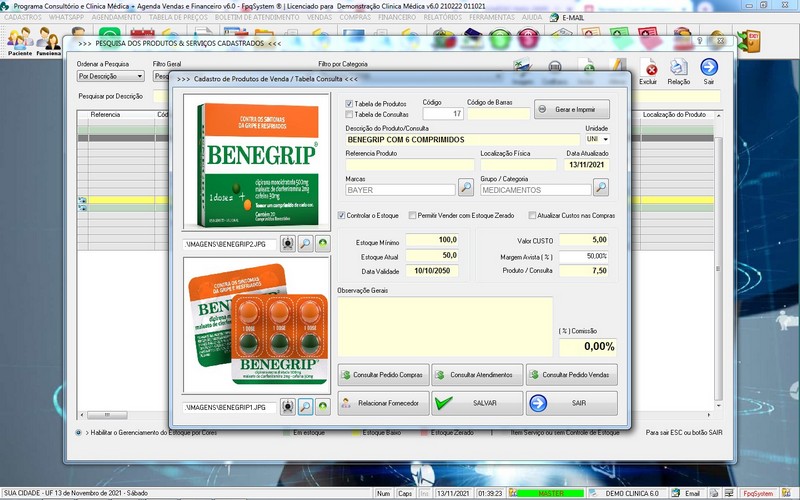Click the SALVAR button
This screenshot has height=500, width=800.
point(478,403)
